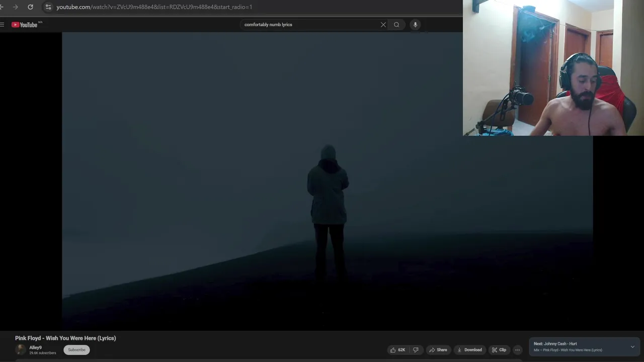
Task: Click the '29.6K subscribers' text
Action: tap(43, 353)
